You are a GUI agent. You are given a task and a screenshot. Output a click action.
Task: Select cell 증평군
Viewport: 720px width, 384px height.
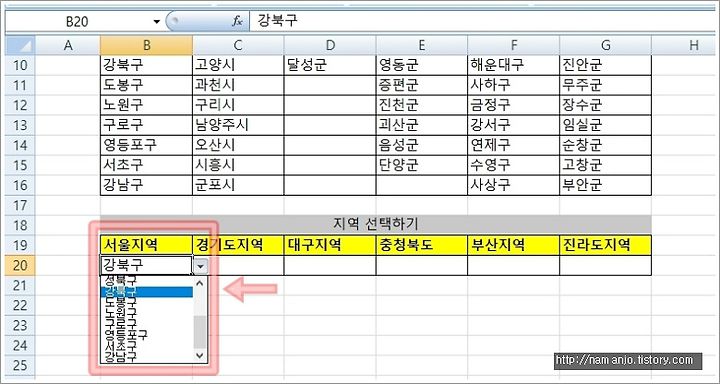click(x=422, y=85)
